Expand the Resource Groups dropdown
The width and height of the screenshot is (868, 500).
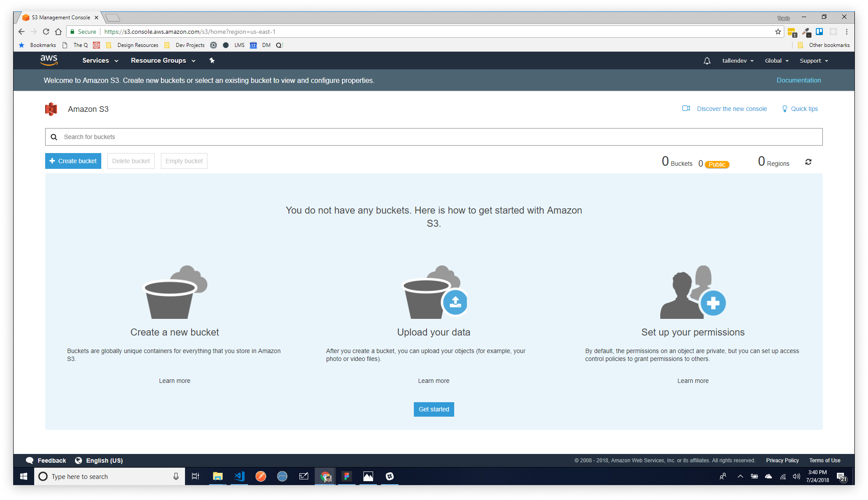(163, 61)
